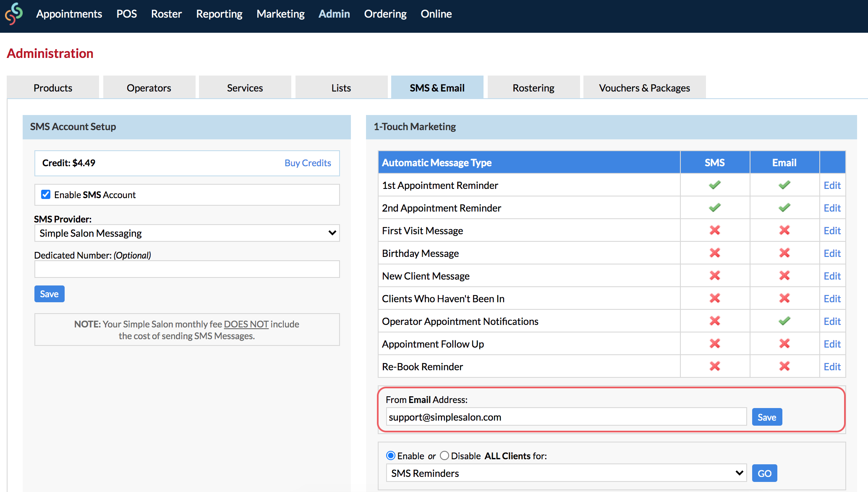Image resolution: width=868 pixels, height=492 pixels.
Task: Click Email check icon for Operator Appointment Notifications
Action: pyautogui.click(x=784, y=321)
